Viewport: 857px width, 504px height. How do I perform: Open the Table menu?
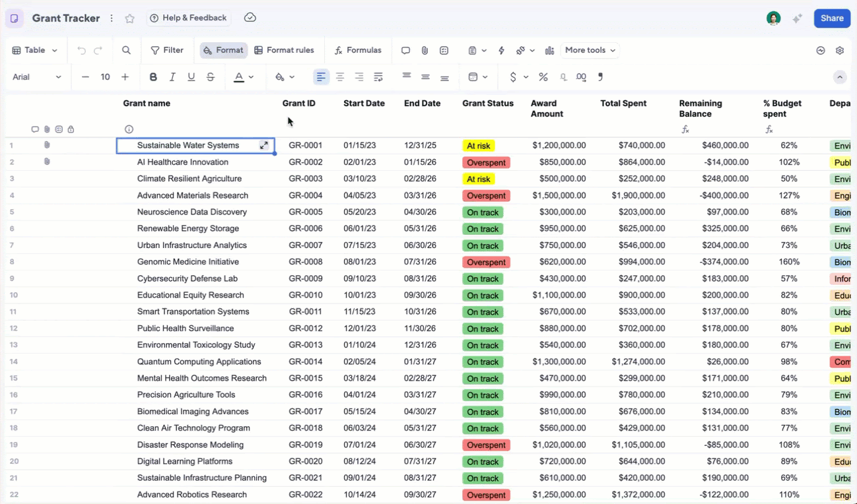pos(34,50)
